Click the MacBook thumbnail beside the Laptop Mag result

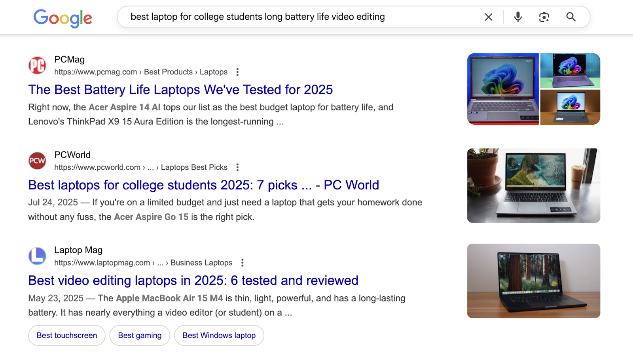pyautogui.click(x=533, y=281)
